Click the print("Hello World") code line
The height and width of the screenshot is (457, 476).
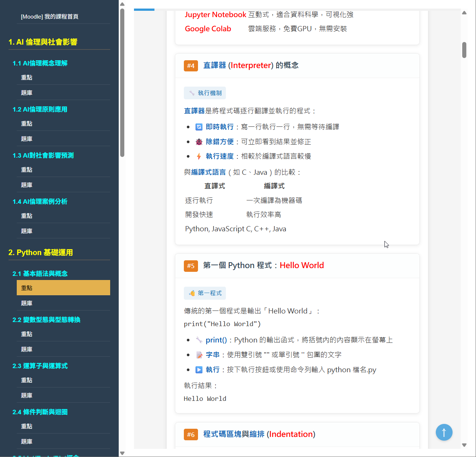coord(222,324)
